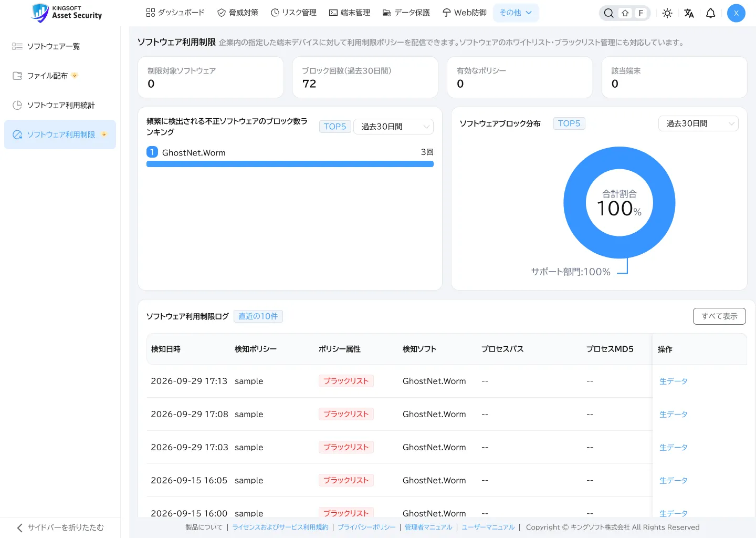Click ブロック回数(過去30日間) card
756x538 pixels.
point(365,77)
